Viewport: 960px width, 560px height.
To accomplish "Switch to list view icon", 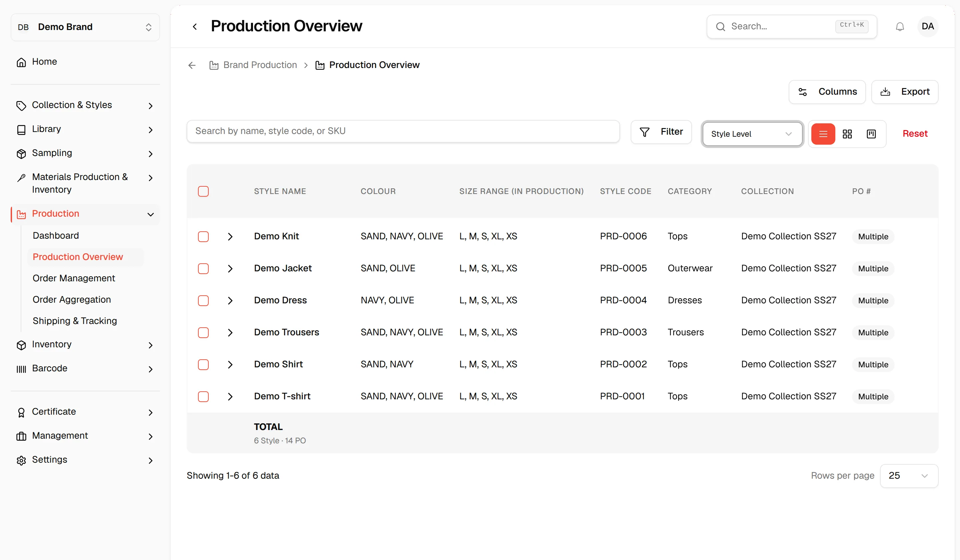I will [823, 134].
